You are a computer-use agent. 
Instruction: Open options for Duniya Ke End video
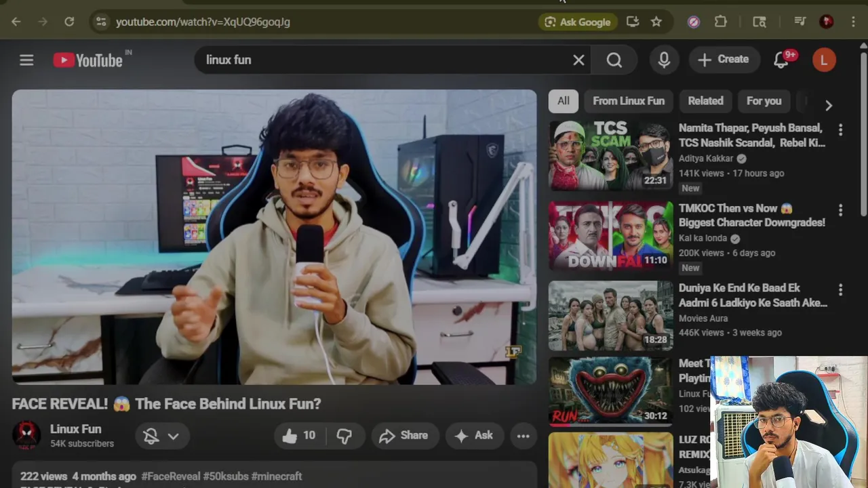840,290
